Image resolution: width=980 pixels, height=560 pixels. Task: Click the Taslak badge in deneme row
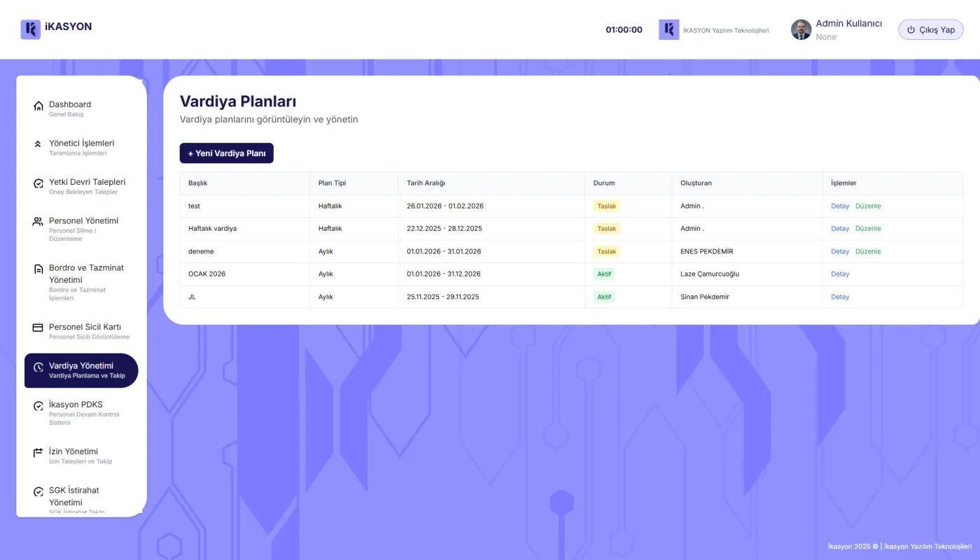tap(607, 251)
